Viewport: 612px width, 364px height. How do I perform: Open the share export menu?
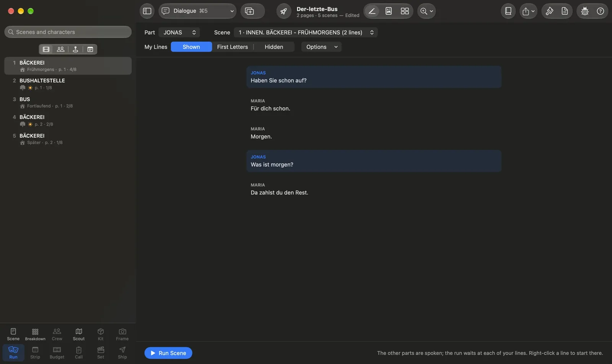[528, 11]
